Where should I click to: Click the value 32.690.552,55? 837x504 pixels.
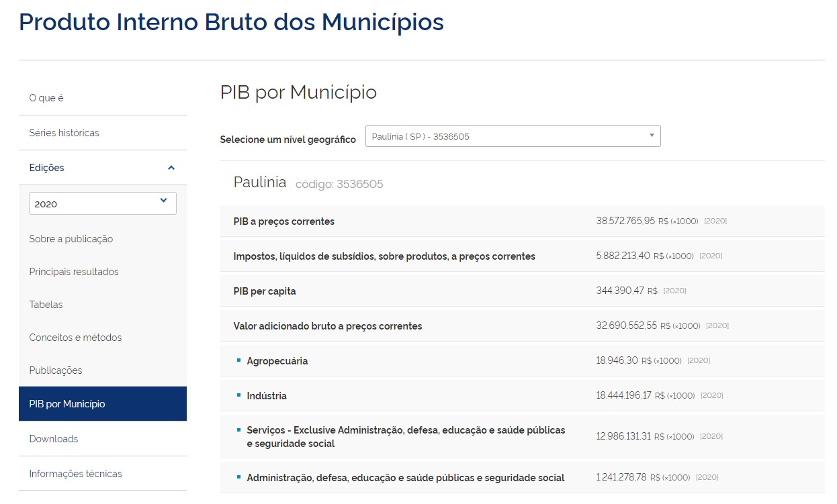coord(626,325)
